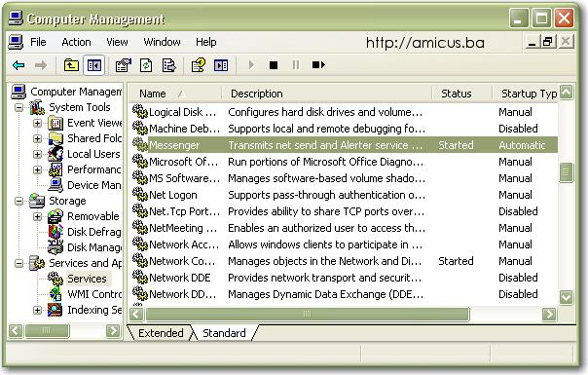Select the Network Connections service

click(344, 261)
